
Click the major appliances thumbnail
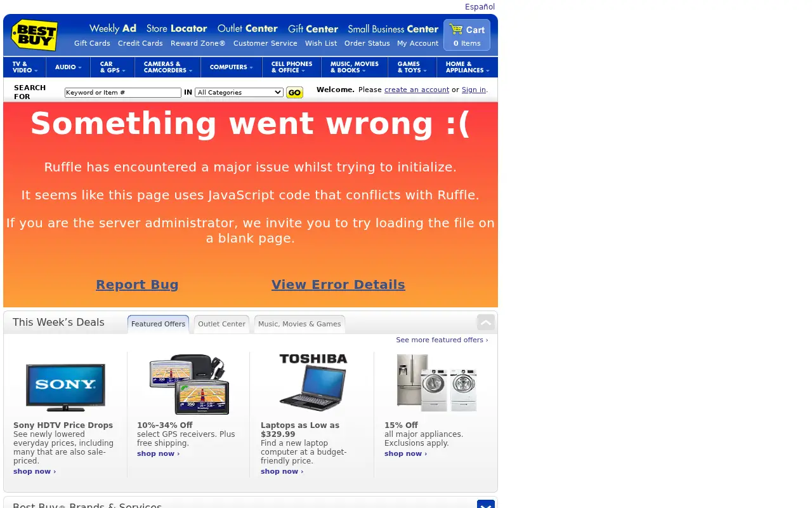(436, 382)
